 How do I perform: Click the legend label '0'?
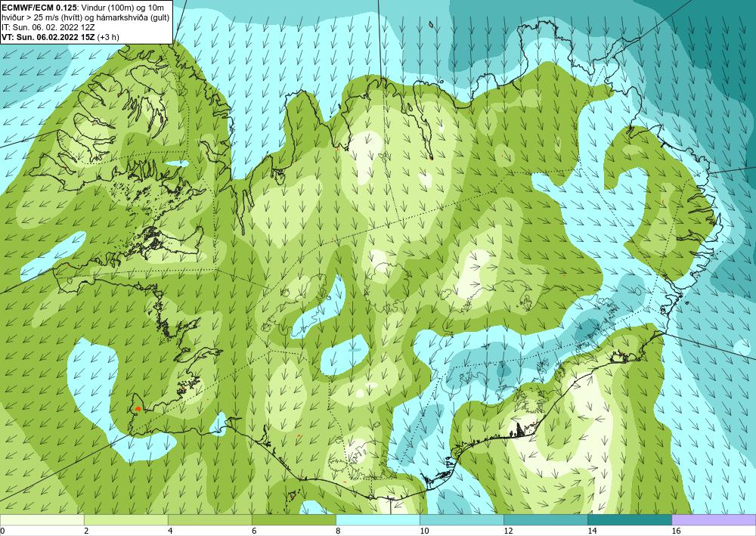[2, 531]
